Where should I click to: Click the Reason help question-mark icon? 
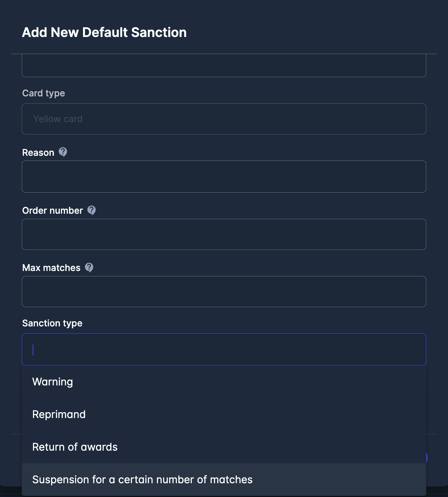(x=63, y=152)
